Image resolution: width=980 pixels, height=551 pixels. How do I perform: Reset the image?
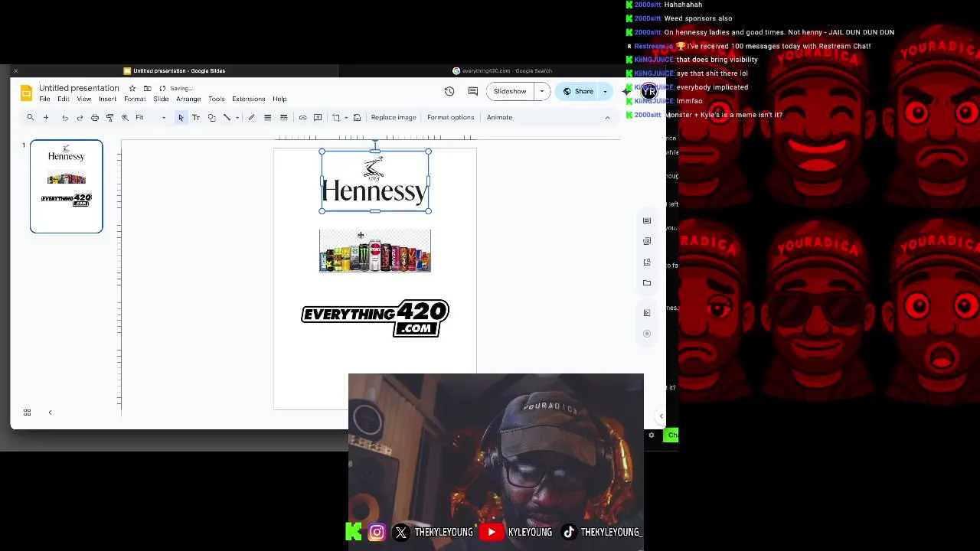[357, 117]
